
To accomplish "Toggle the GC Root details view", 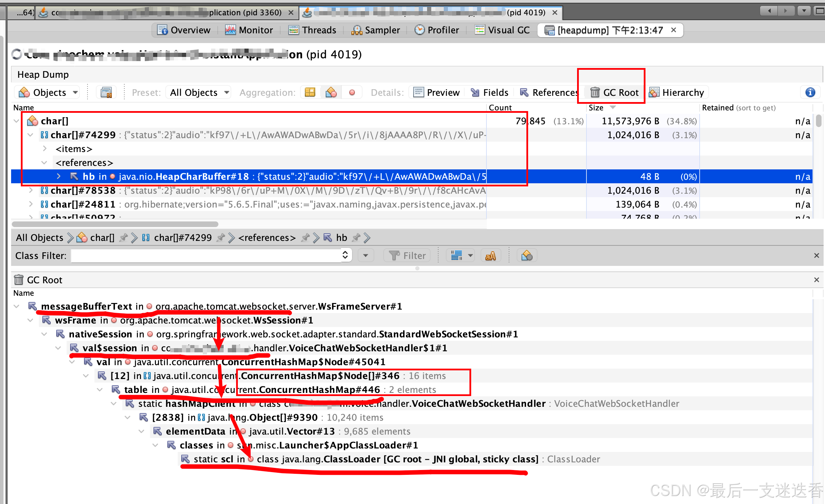I will [614, 92].
